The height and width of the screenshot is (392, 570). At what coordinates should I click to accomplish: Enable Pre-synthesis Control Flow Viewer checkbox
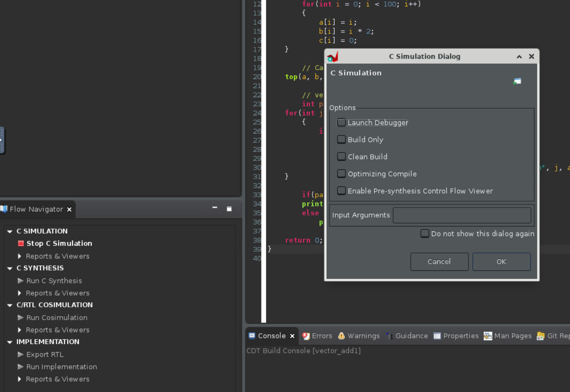tap(342, 190)
